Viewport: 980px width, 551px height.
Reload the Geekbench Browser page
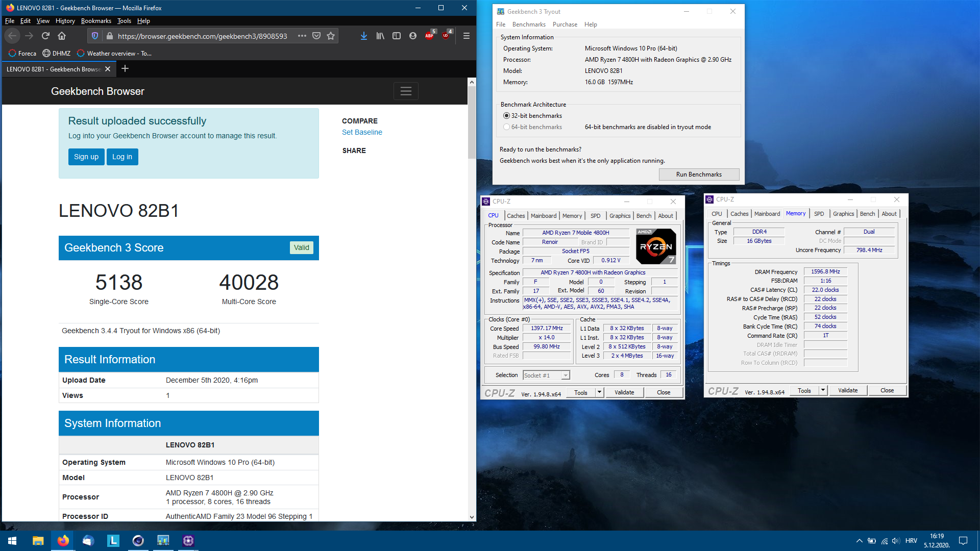click(x=45, y=36)
